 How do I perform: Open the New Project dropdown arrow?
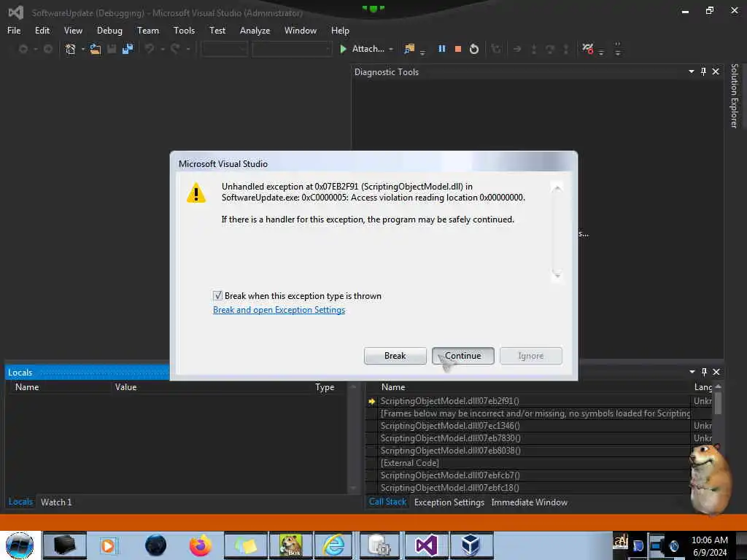click(x=83, y=49)
